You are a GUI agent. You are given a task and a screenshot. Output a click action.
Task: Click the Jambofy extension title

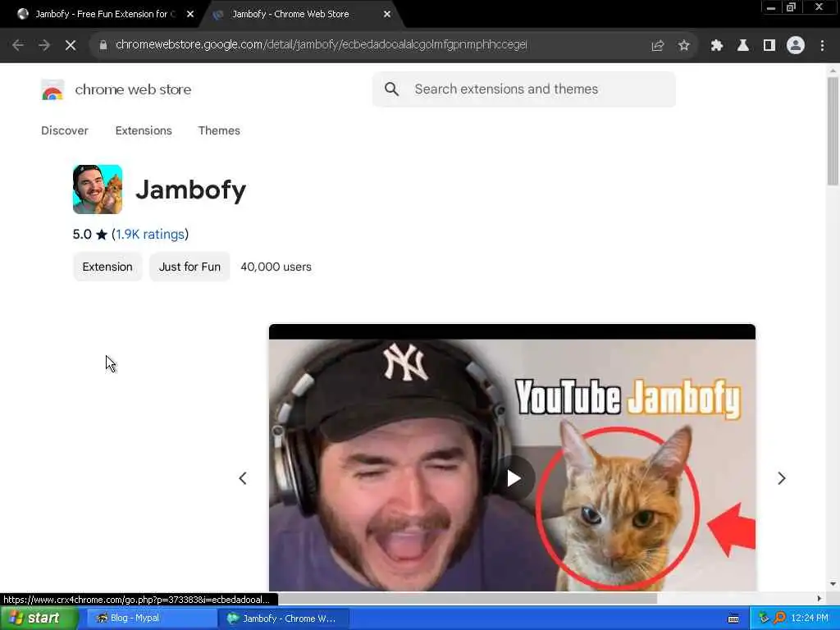point(190,189)
